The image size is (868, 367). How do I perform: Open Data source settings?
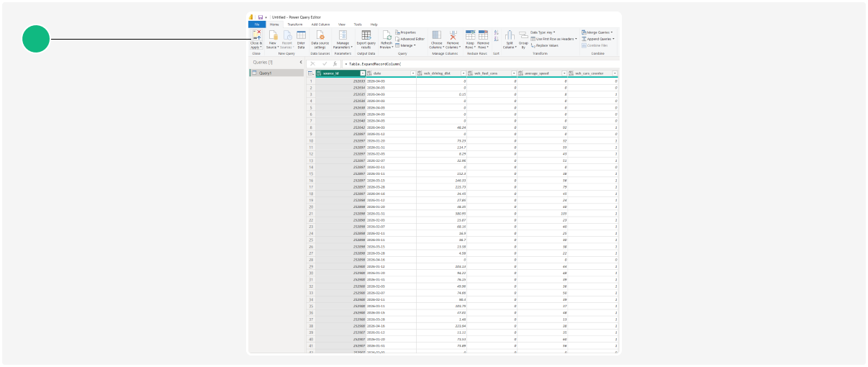pyautogui.click(x=320, y=40)
